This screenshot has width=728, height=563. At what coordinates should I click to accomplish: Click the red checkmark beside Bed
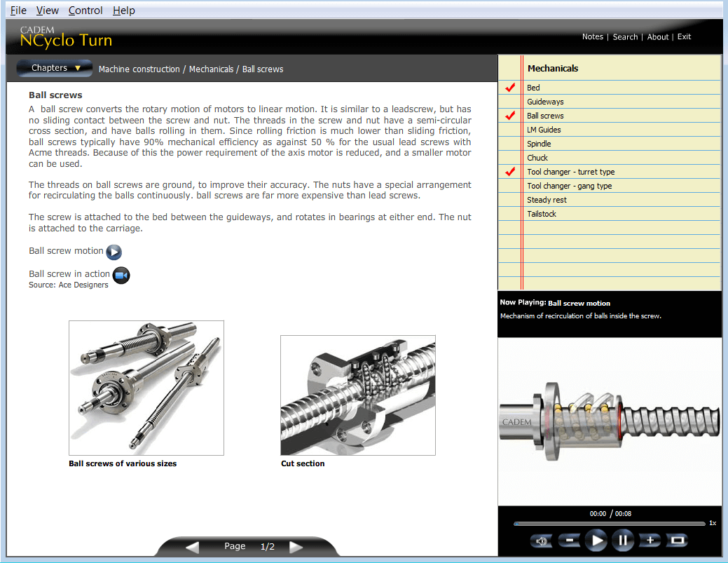click(x=510, y=87)
